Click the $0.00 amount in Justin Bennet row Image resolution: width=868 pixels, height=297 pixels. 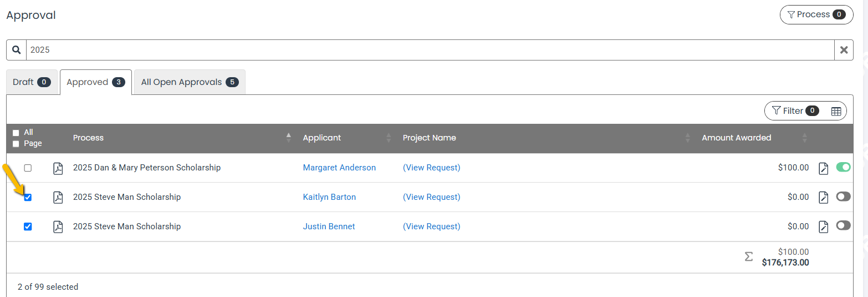[x=798, y=226]
